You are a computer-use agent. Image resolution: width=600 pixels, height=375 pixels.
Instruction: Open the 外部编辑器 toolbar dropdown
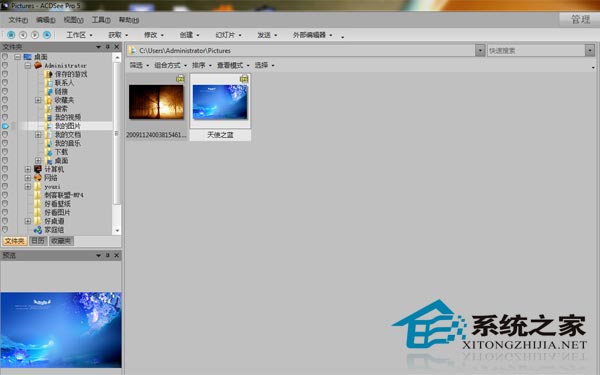[313, 35]
